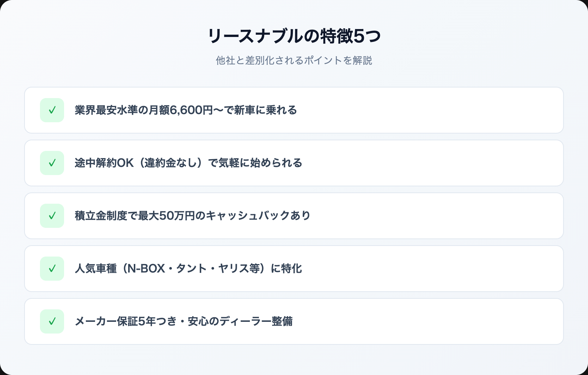Click the check icon next to メーカー保証5年
This screenshot has height=375, width=588.
[52, 321]
